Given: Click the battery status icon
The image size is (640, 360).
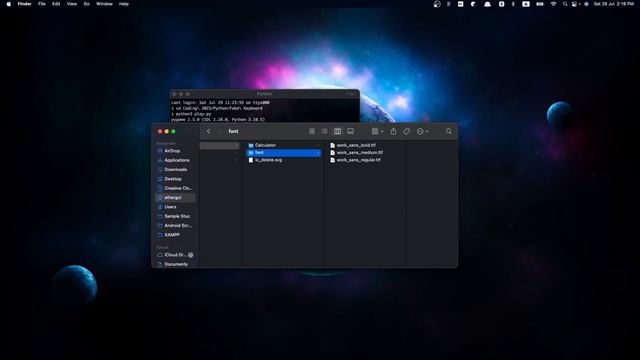Looking at the screenshot, I should [540, 4].
